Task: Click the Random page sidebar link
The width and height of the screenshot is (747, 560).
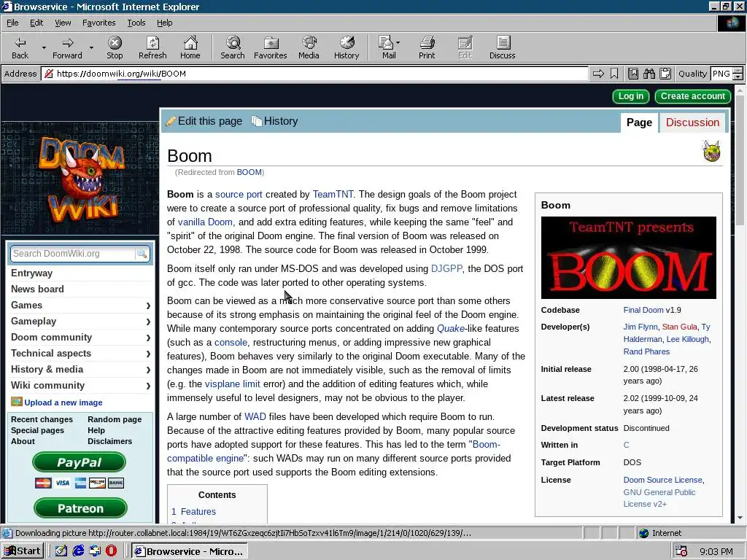Action: pos(115,419)
